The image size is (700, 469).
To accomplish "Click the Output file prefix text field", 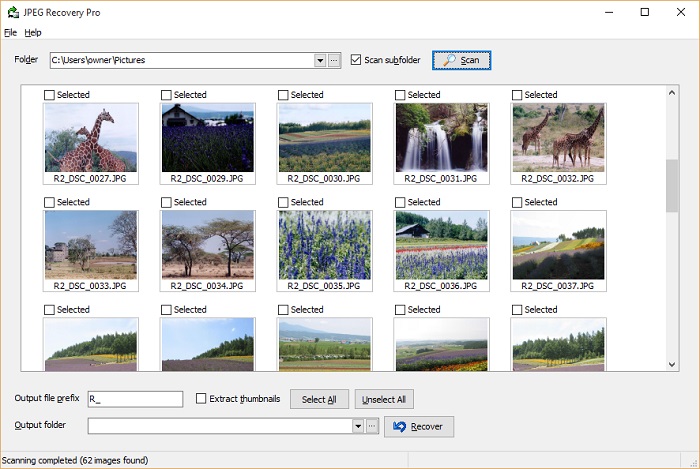I will tap(135, 399).
